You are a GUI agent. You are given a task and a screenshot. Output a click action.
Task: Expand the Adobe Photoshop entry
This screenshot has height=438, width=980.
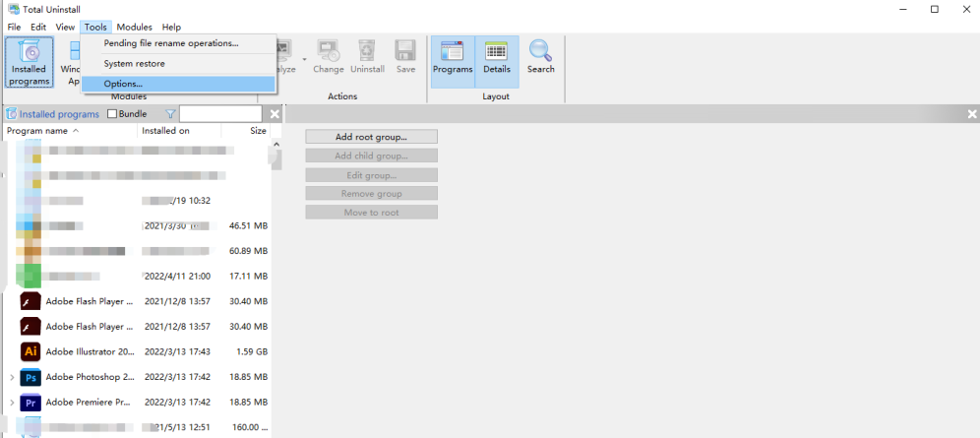click(12, 377)
